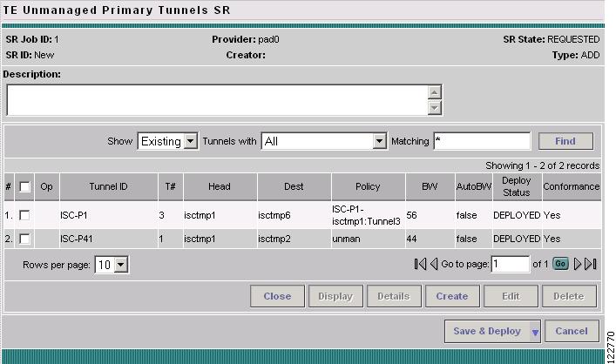Click Save & Deploy button
Image resolution: width=616 pixels, height=364 pixels.
coord(487,332)
